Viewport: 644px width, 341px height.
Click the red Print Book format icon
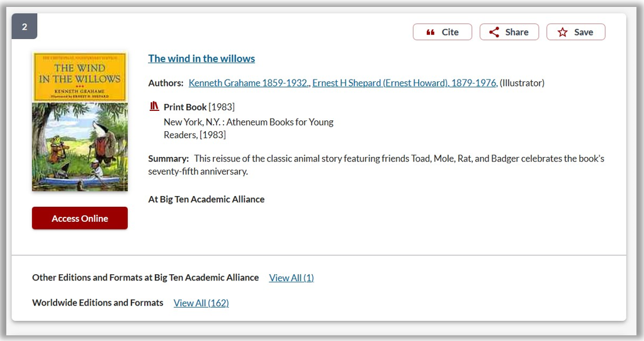(x=154, y=107)
